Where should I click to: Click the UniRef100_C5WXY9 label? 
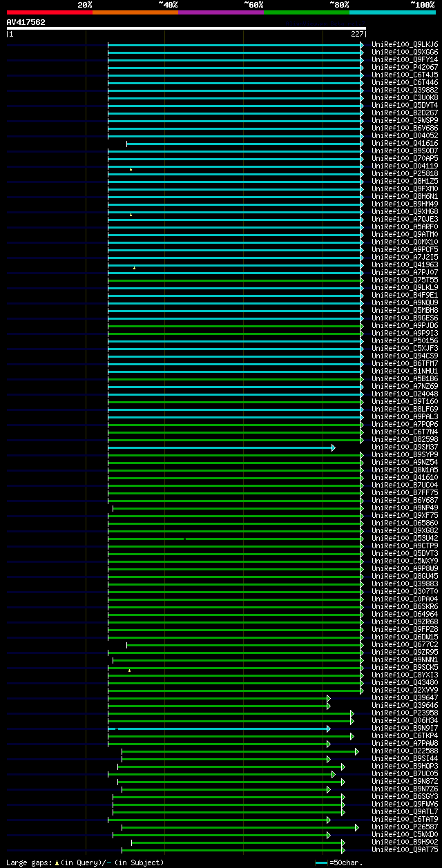[405, 561]
